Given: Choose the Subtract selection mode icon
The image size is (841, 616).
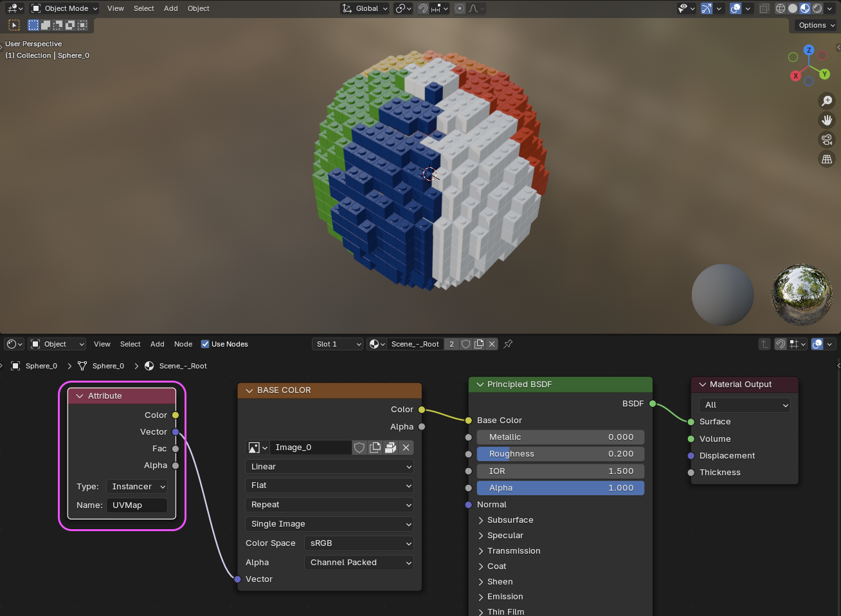Looking at the screenshot, I should [58, 25].
